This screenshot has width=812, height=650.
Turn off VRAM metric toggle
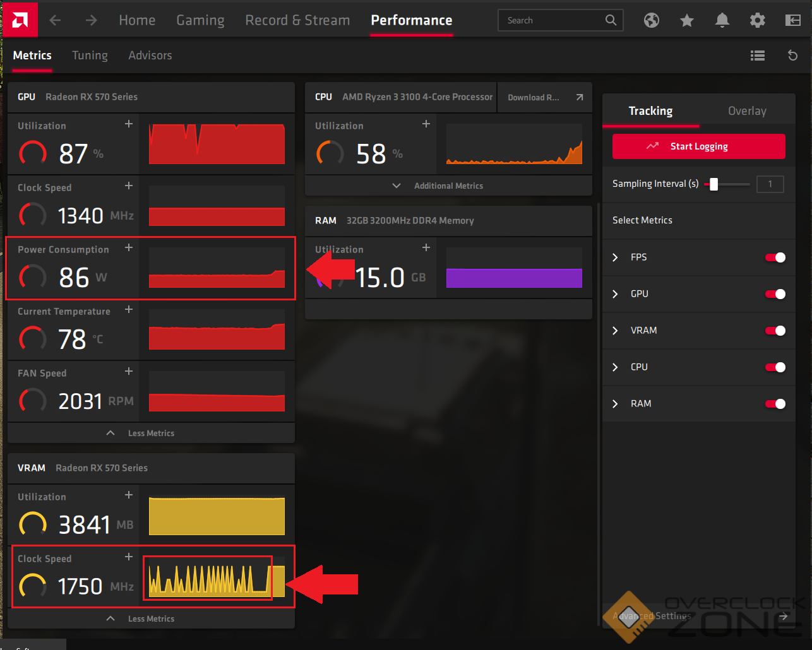pos(775,331)
